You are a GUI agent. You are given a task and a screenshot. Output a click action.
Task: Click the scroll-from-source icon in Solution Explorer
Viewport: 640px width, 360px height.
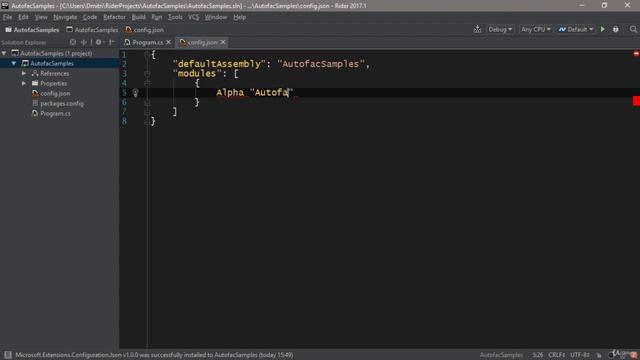73,42
